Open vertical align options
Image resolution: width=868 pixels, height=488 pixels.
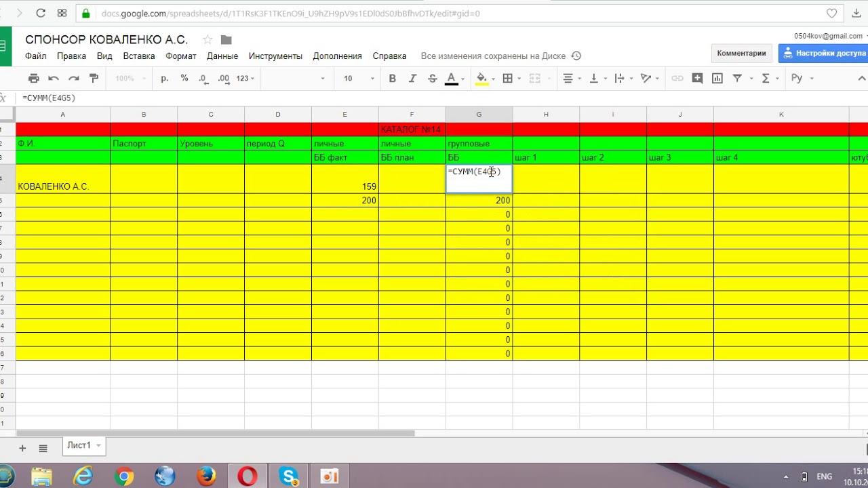597,79
